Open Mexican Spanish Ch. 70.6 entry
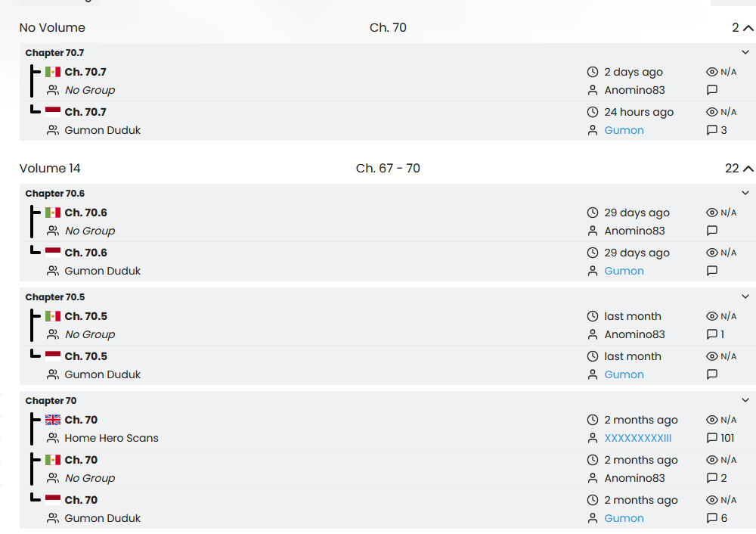756x534 pixels. click(x=85, y=213)
